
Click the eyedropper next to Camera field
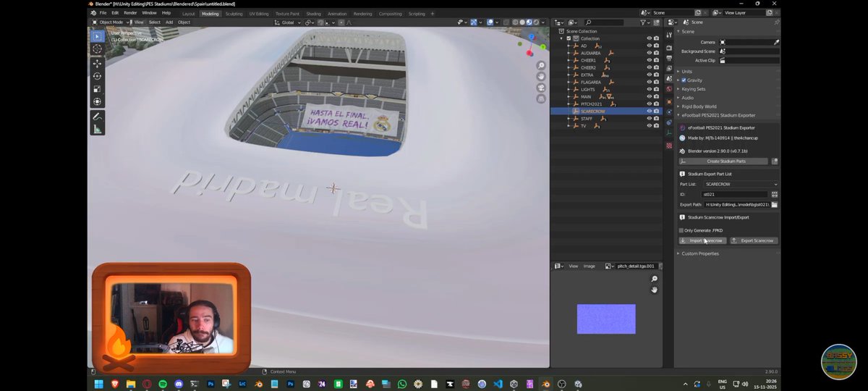coord(776,42)
